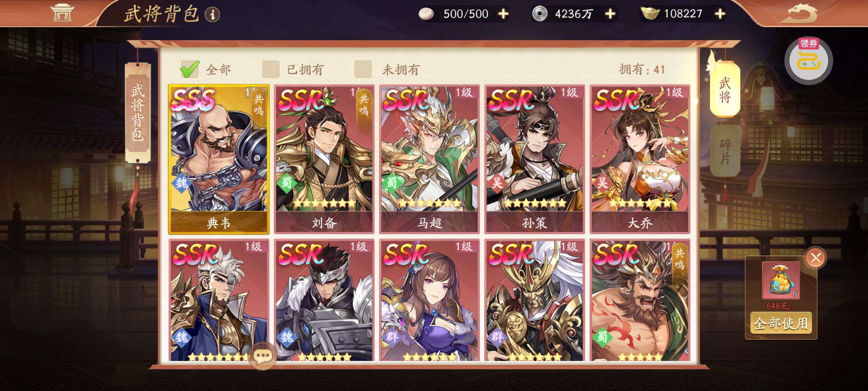The height and width of the screenshot is (391, 868).
Task: Enable the 未拥有 filter checkbox
Action: pyautogui.click(x=363, y=69)
